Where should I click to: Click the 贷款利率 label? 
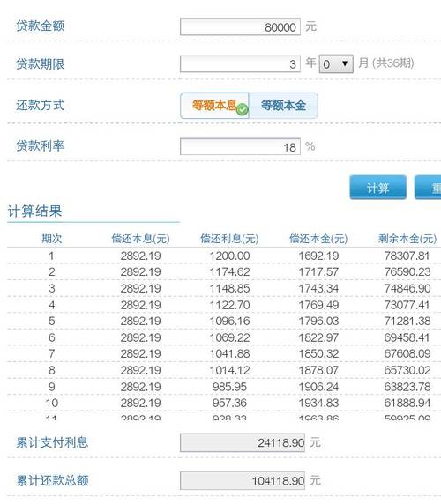(41, 145)
